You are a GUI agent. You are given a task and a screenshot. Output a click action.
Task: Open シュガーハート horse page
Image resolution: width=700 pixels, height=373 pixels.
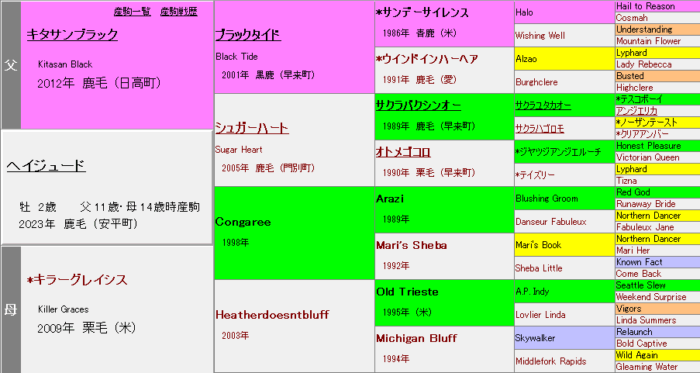pyautogui.click(x=252, y=128)
